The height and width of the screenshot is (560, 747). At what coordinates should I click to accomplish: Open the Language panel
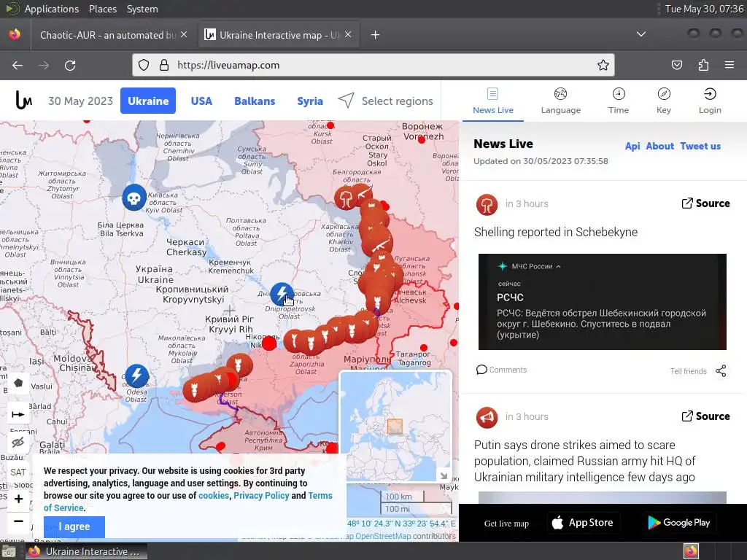(x=561, y=101)
